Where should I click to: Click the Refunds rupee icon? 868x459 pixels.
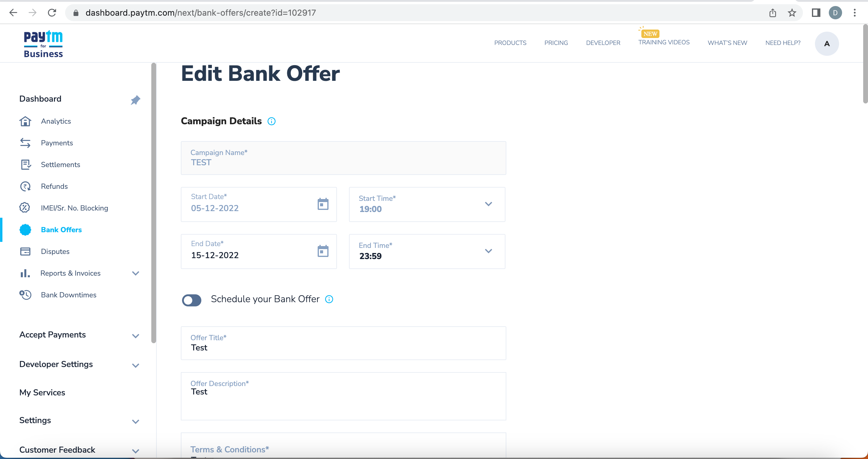(x=25, y=186)
